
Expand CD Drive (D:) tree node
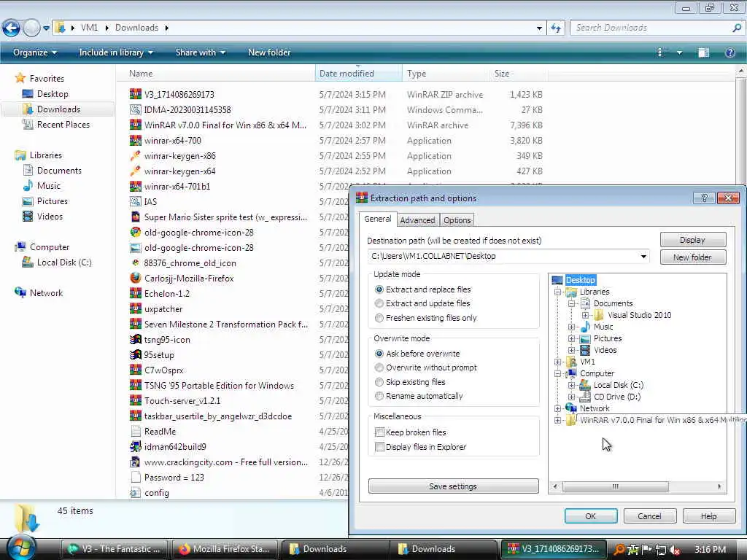(571, 397)
